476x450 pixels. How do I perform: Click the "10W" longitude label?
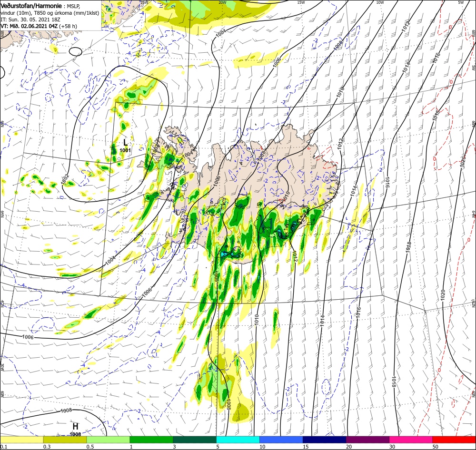(379, 2)
